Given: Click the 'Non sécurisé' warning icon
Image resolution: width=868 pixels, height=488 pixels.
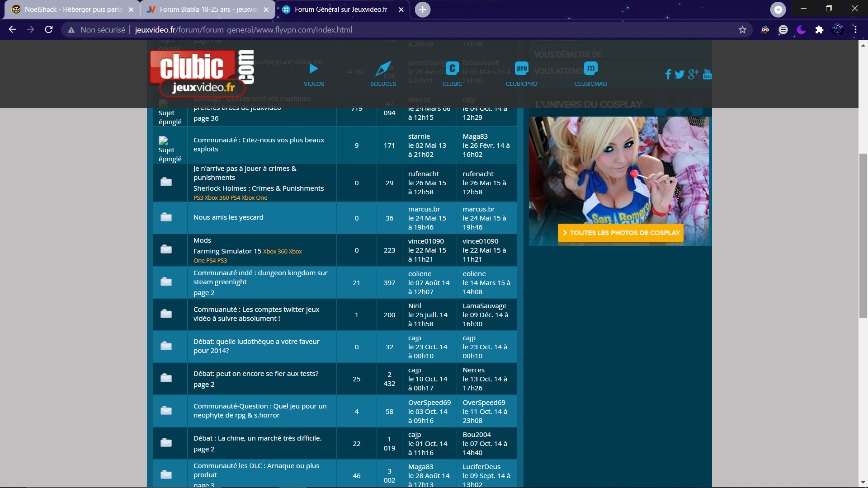Looking at the screenshot, I should (x=71, y=30).
